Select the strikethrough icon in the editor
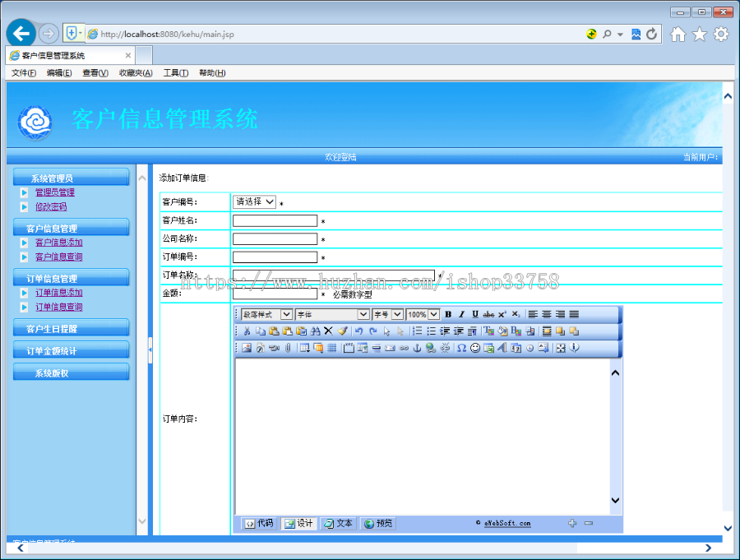The width and height of the screenshot is (740, 560). point(487,314)
